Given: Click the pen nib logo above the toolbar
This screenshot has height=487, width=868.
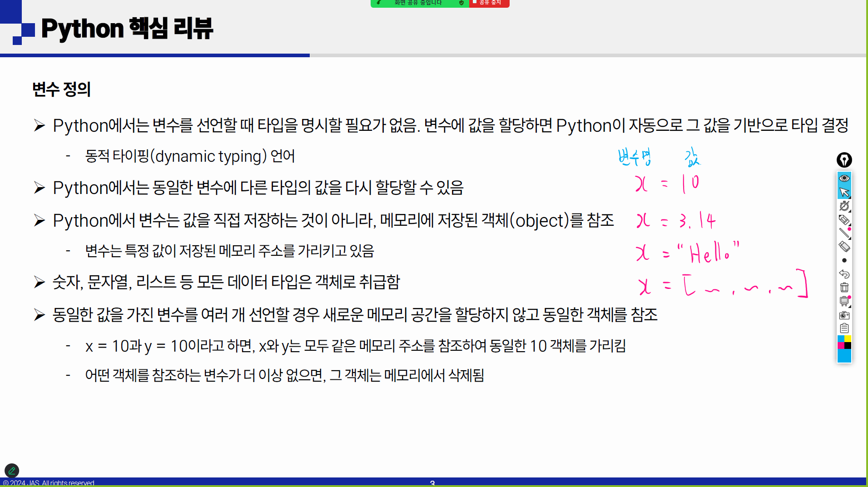Looking at the screenshot, I should tap(844, 160).
